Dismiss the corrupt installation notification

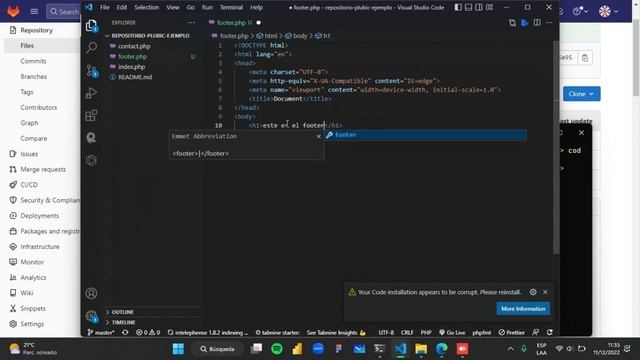545,292
